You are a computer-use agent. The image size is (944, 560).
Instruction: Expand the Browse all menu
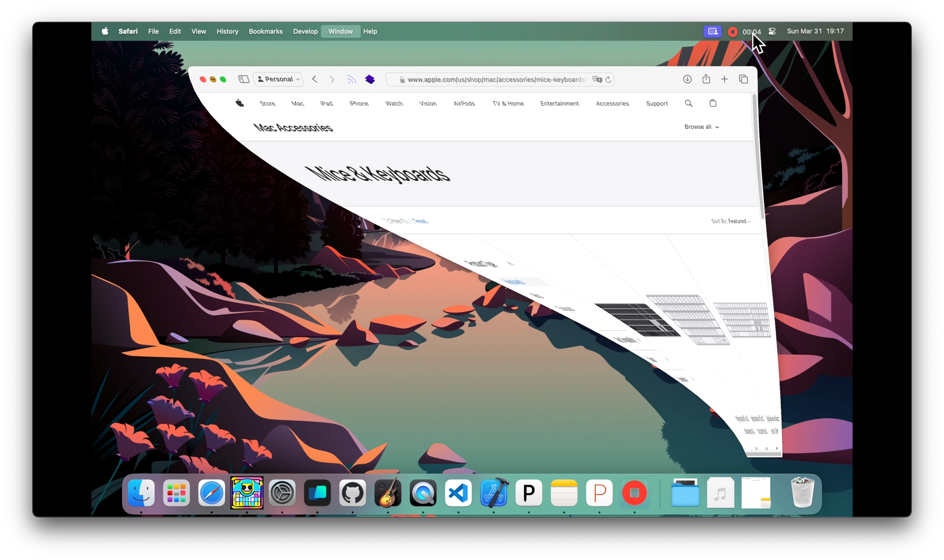click(702, 127)
